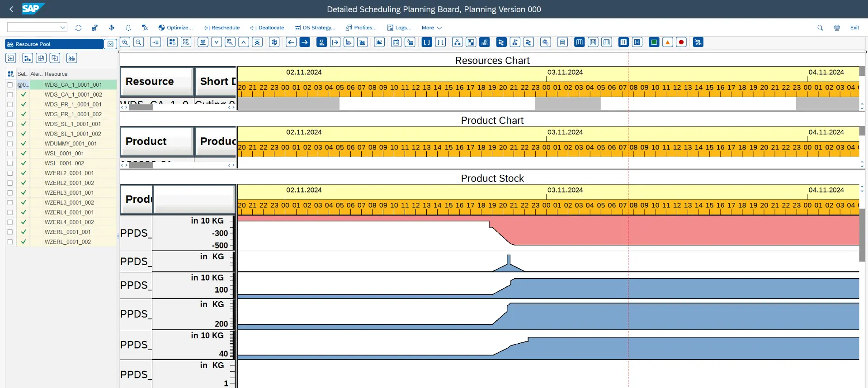Click the Resources Chart horizontal scrollbar thumb

pos(141,108)
